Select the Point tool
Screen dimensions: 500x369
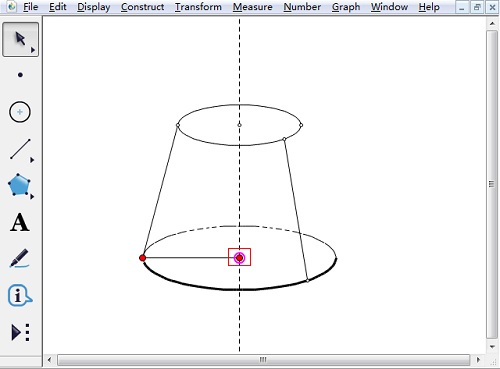[x=20, y=75]
